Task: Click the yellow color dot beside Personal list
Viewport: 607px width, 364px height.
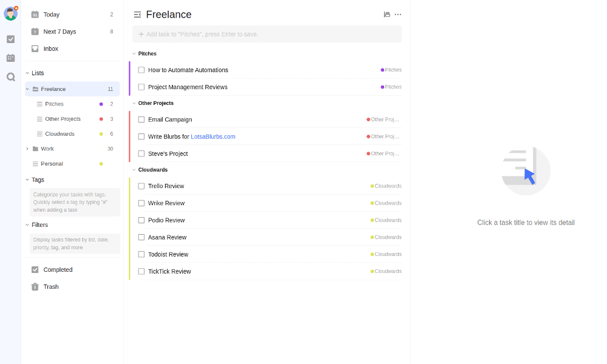Action: (x=101, y=164)
